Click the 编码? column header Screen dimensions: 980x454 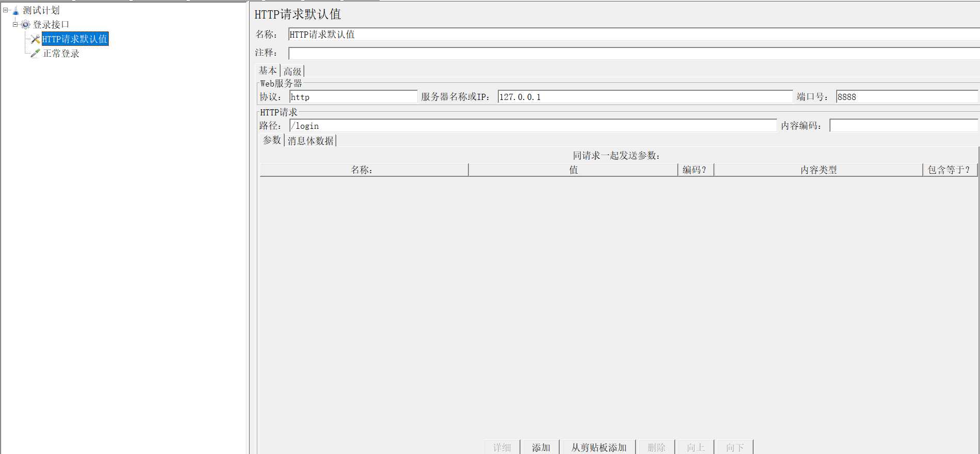pos(695,170)
